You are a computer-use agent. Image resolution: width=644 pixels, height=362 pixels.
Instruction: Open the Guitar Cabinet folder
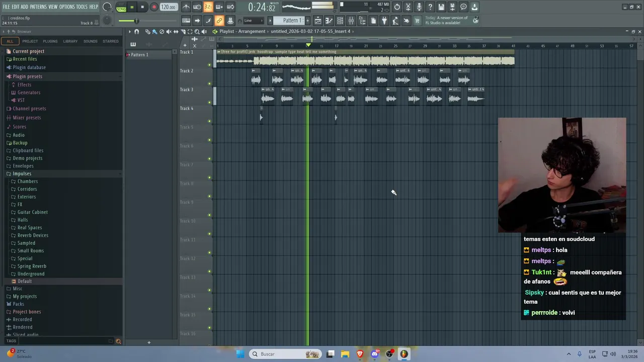(x=32, y=212)
